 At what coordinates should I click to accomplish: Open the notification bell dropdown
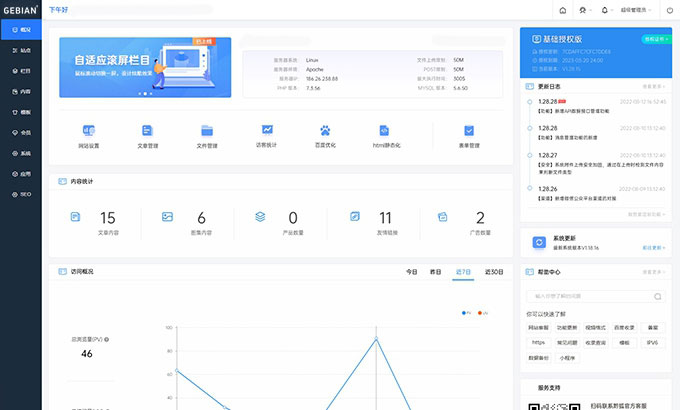(x=606, y=10)
